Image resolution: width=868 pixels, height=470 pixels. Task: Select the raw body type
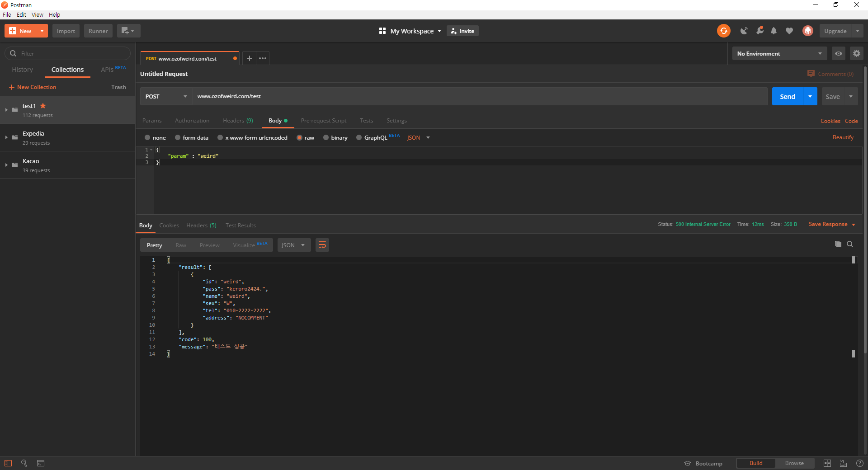299,137
